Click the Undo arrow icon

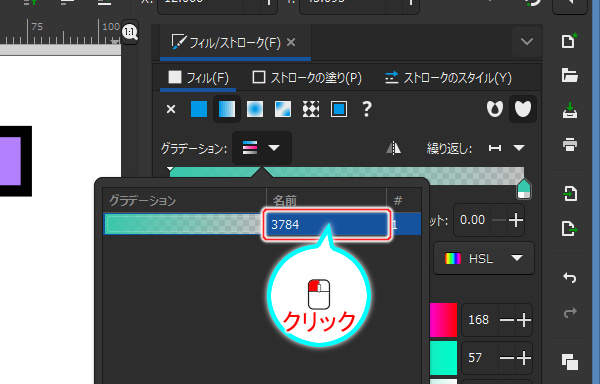[x=569, y=278]
